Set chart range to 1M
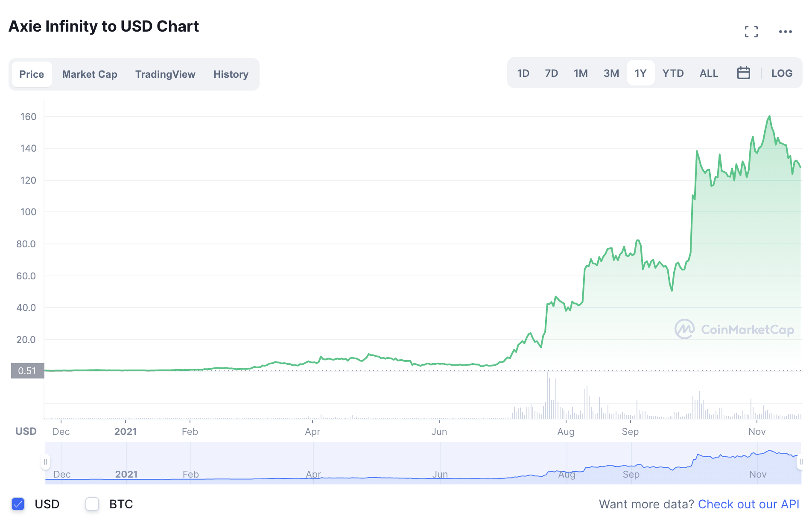 (x=581, y=73)
